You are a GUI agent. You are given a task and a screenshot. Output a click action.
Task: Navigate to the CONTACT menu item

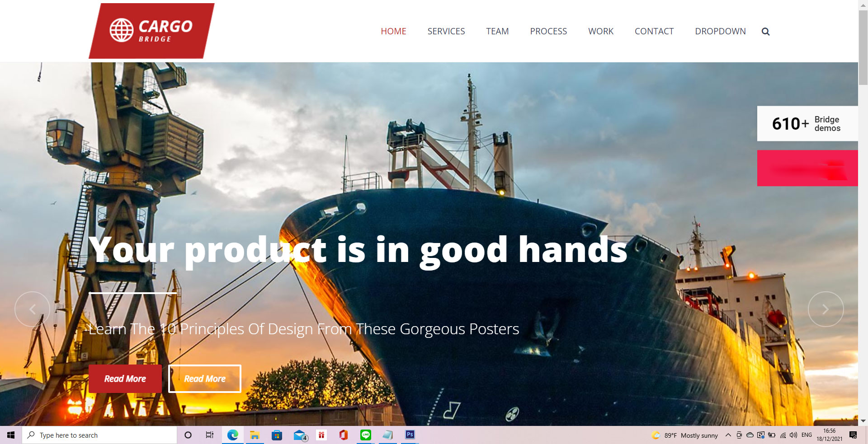[x=654, y=31]
